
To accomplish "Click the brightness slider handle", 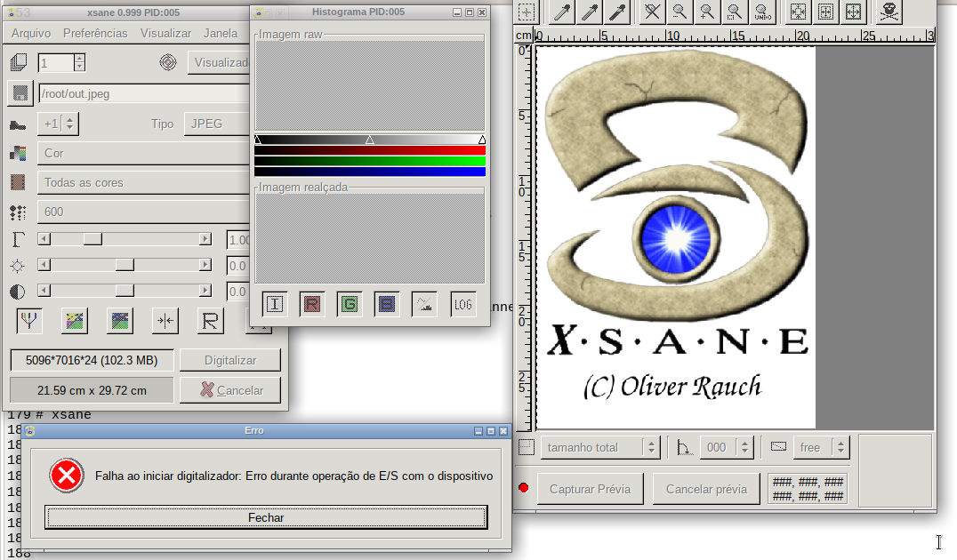I will [x=125, y=265].
